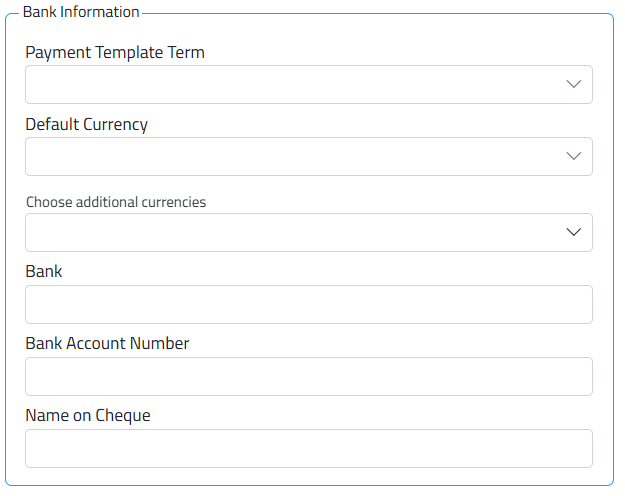
Task: Click the additional currencies chevron arrow
Action: click(573, 233)
